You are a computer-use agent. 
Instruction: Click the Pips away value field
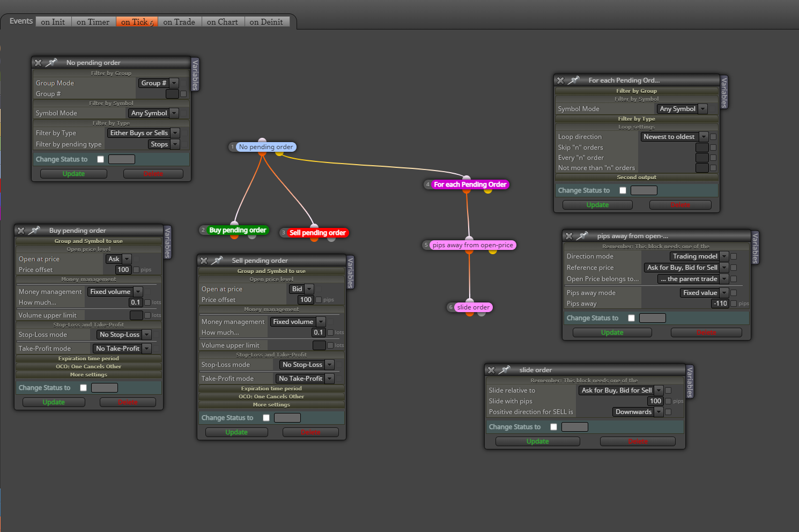pyautogui.click(x=720, y=304)
